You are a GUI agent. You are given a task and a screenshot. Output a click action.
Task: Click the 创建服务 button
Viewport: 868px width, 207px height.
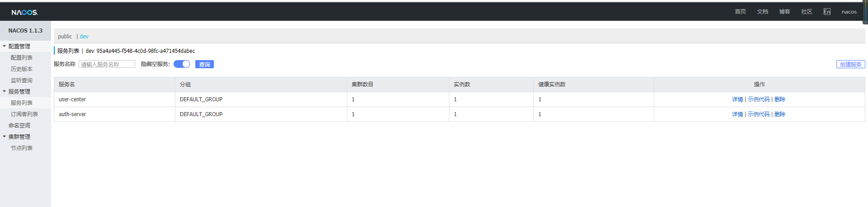click(x=850, y=64)
